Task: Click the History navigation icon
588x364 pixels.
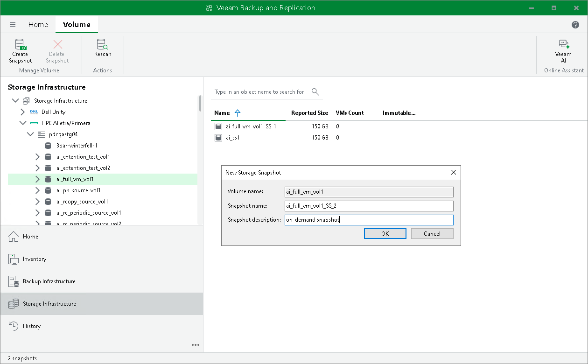Action: [x=14, y=326]
